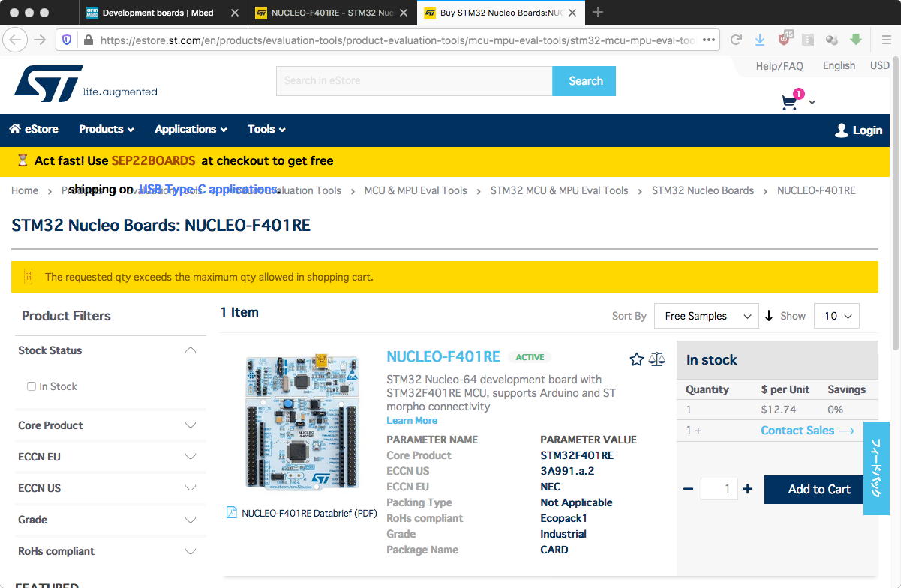This screenshot has width=901, height=588.
Task: Open the uBlock extension icon with badge
Action: pyautogui.click(x=785, y=39)
